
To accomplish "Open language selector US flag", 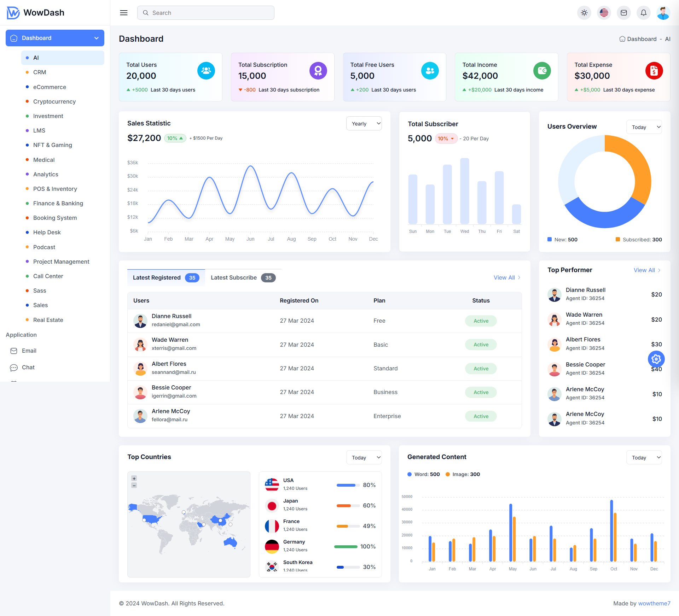I will pyautogui.click(x=604, y=13).
